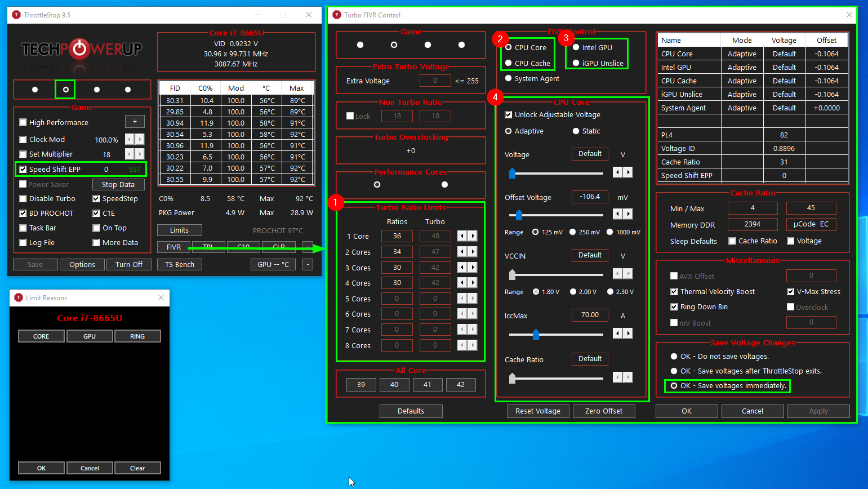This screenshot has width=868, height=489.
Task: Enable Task Bar checkbox
Action: click(x=23, y=228)
